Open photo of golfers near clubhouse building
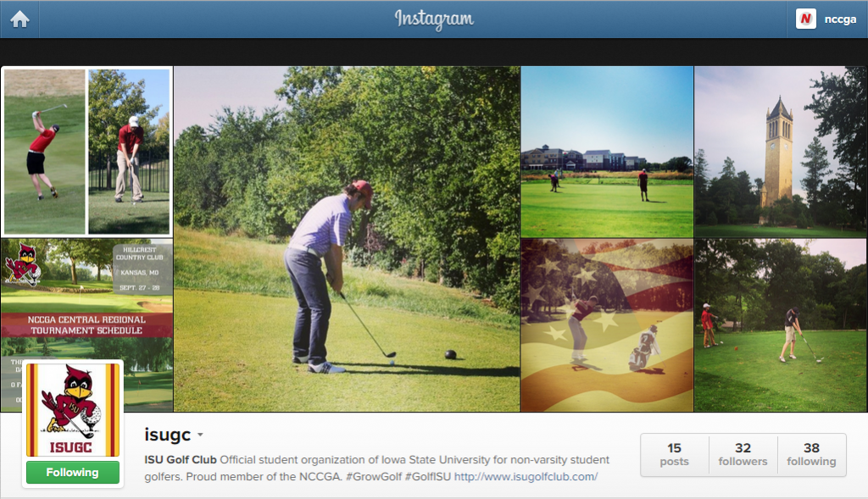 point(607,152)
